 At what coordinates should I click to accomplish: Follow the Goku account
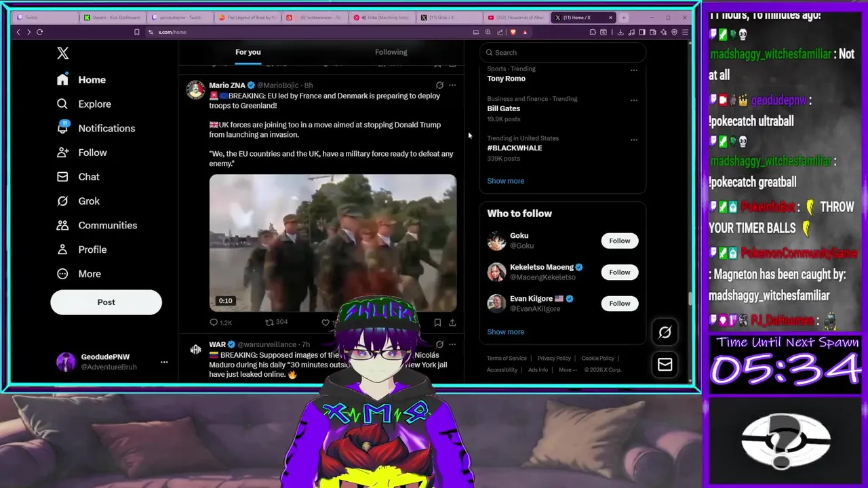619,241
